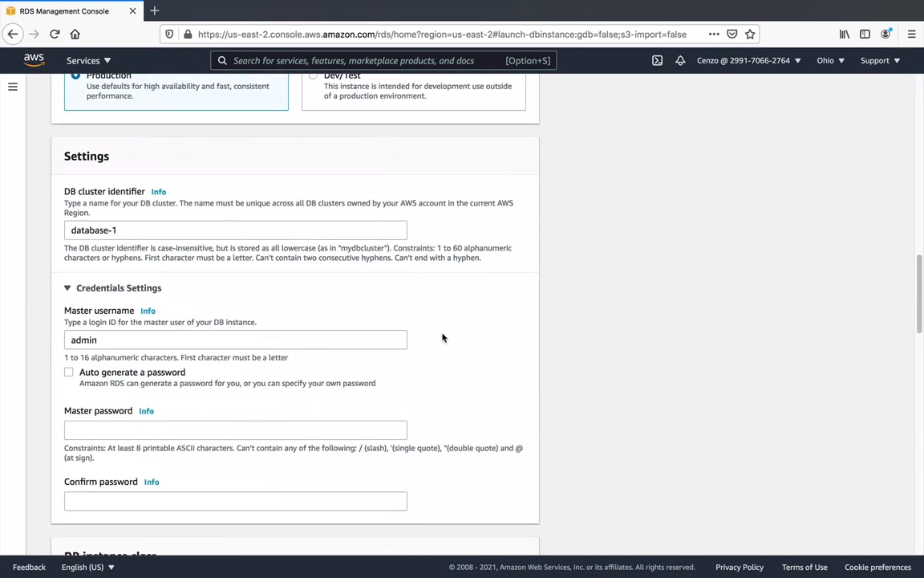
Task: Expand the left navigation hamburger menu
Action: click(x=12, y=87)
